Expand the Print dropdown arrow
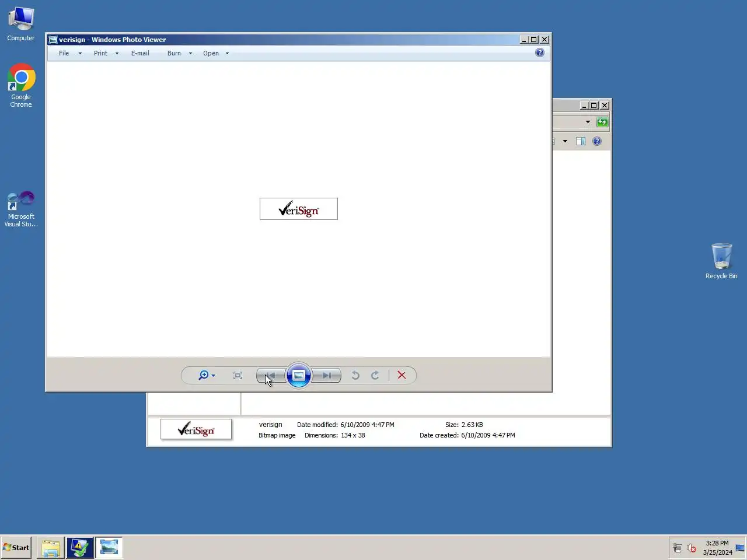The height and width of the screenshot is (560, 747). click(117, 53)
